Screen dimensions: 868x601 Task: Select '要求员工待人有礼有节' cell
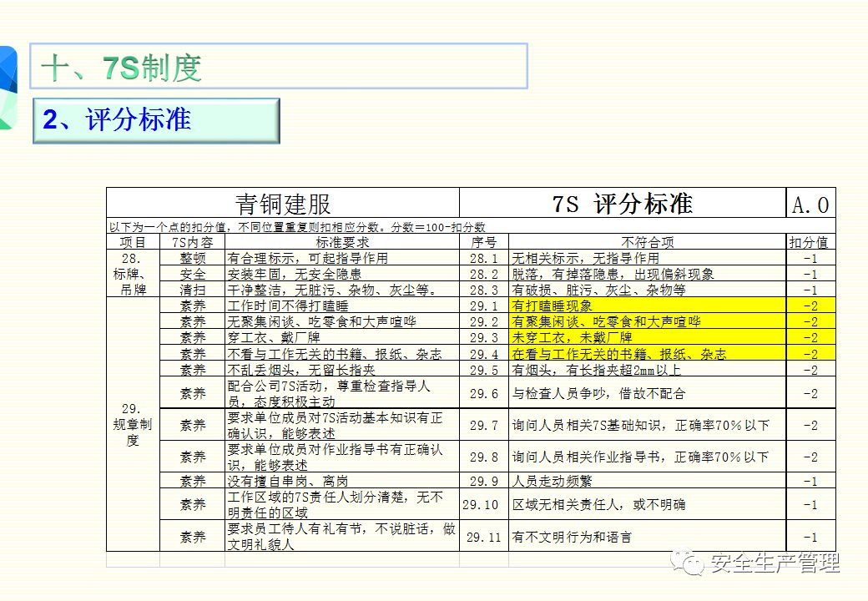342,536
